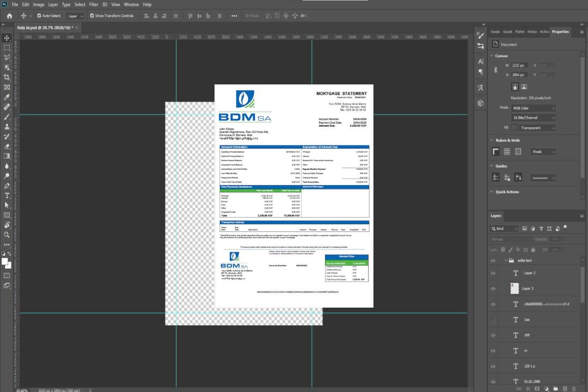The height and width of the screenshot is (392, 588).
Task: Pick the Rectangular Marquee tool
Action: point(7,47)
